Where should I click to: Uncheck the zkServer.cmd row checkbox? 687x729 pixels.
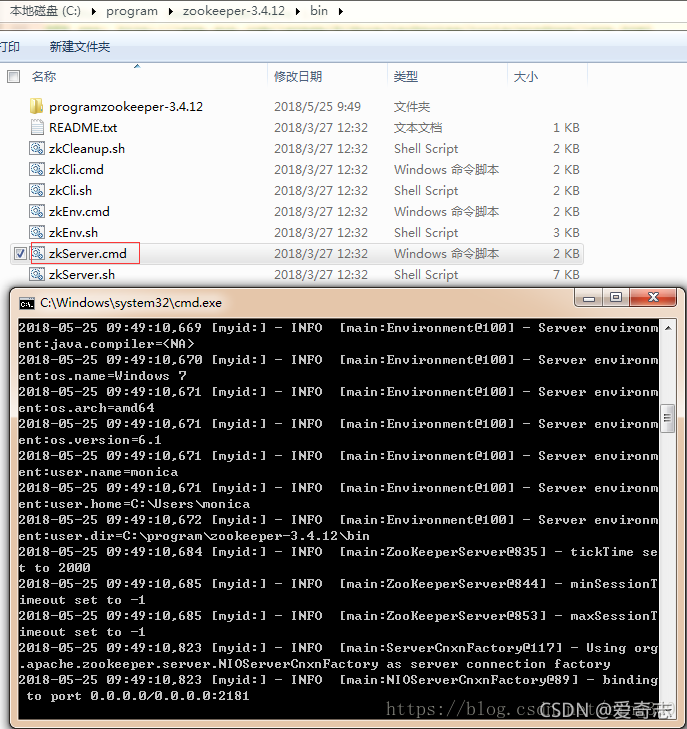click(20, 254)
